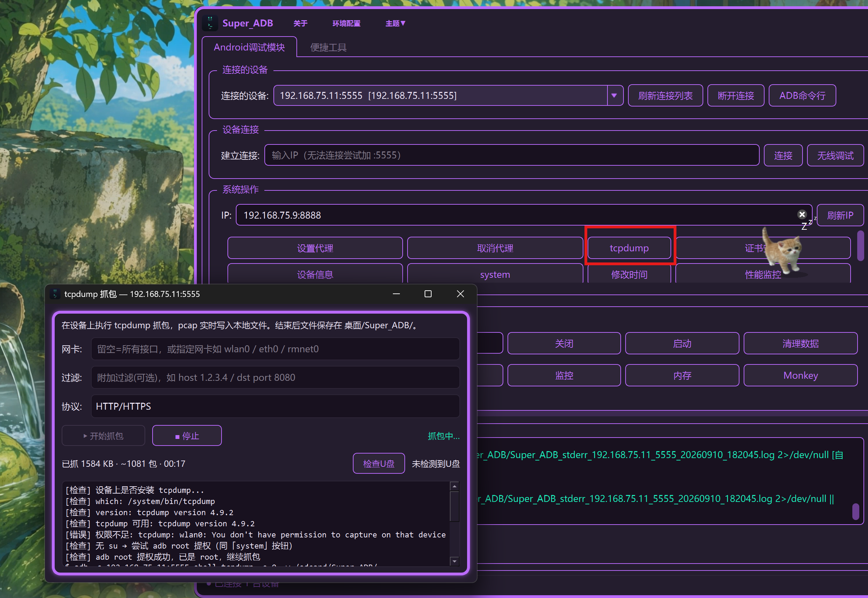Click the tcpdump log scroll down arrow
The height and width of the screenshot is (598, 868).
(455, 561)
